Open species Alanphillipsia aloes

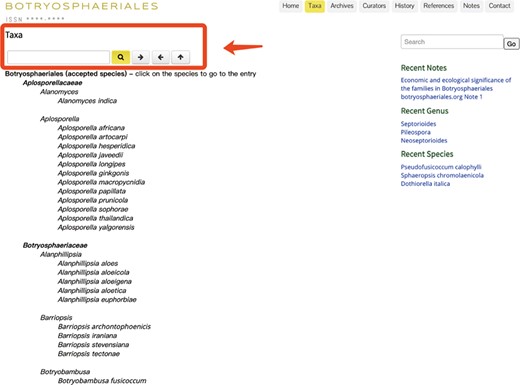[88, 263]
